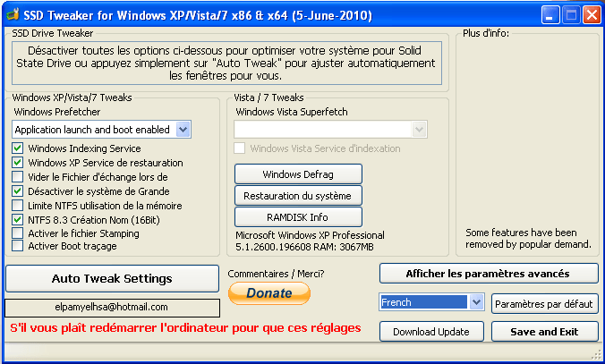Close the SSD Tweaker window
This screenshot has width=605, height=364.
pos(592,15)
